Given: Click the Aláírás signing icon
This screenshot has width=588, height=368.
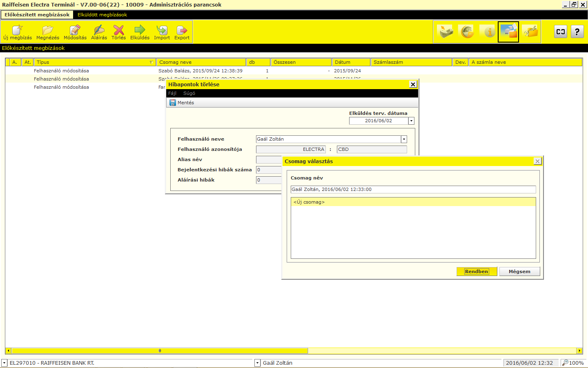Looking at the screenshot, I should (x=99, y=30).
